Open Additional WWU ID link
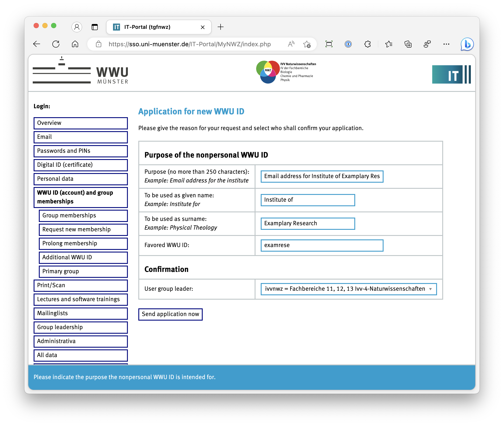This screenshot has height=426, width=504. 83,258
